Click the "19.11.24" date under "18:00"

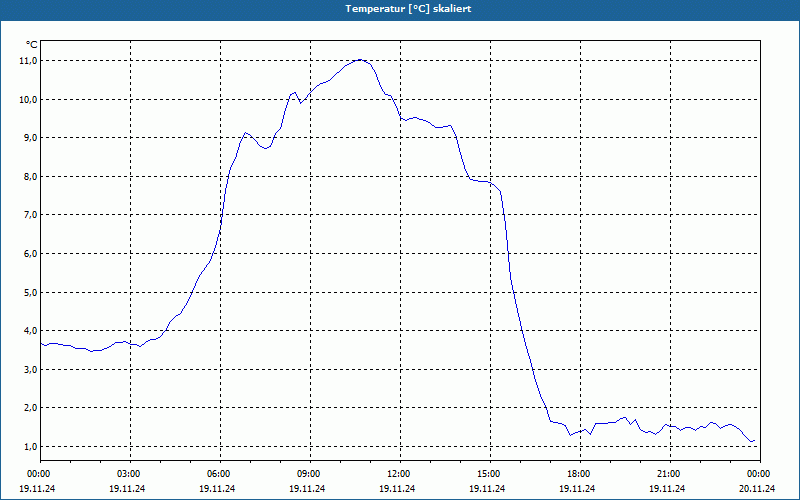[577, 488]
